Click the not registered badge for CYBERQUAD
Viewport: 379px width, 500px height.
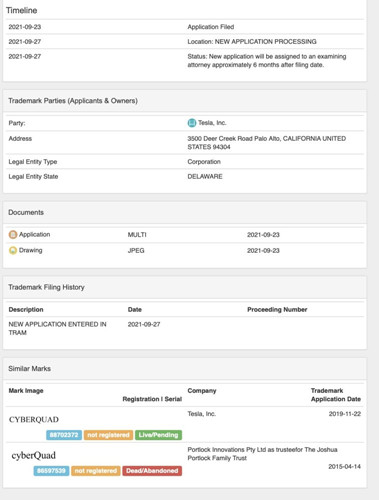click(108, 435)
